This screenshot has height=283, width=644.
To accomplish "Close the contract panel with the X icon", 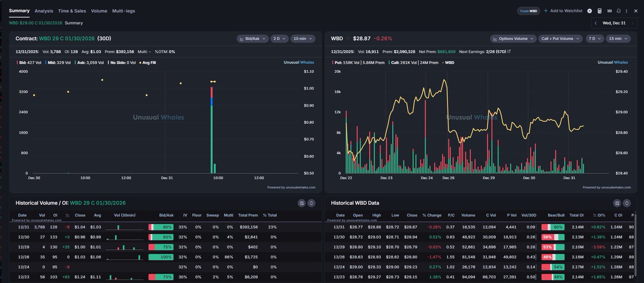I will click(635, 11).
